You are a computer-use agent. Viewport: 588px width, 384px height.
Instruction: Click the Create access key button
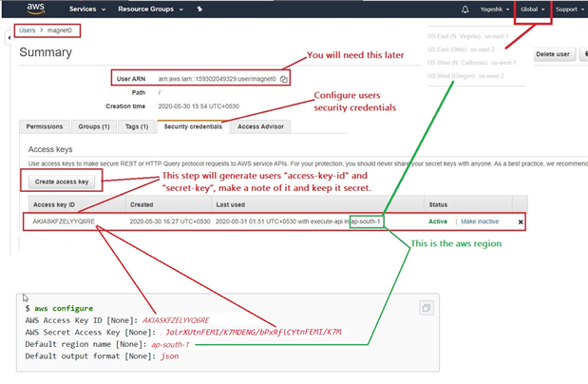(x=62, y=182)
